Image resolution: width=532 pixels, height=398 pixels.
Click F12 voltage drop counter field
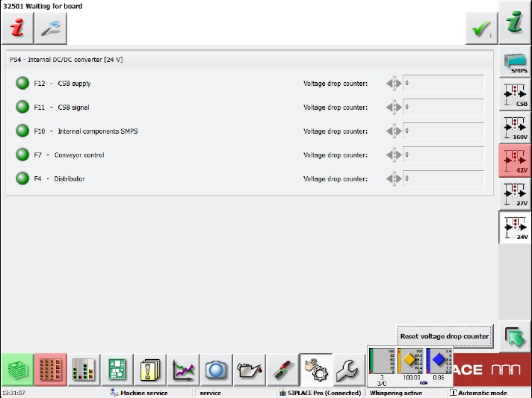click(443, 83)
